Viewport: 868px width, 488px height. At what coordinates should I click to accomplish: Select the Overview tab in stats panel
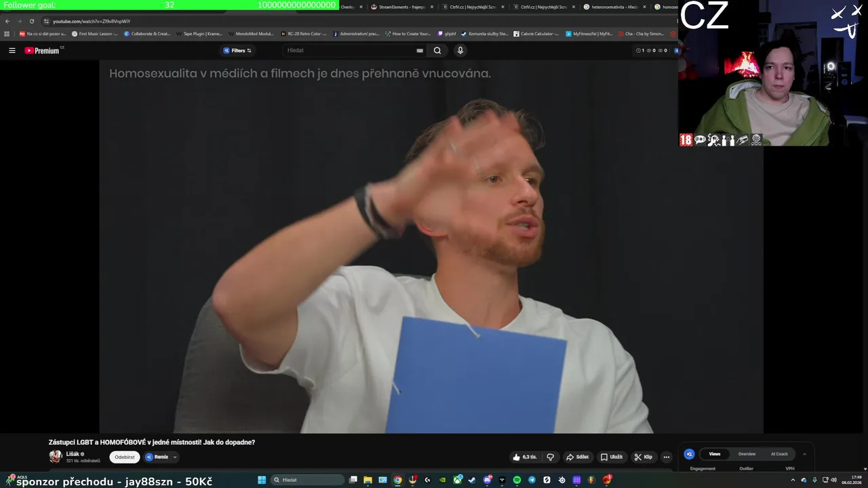pyautogui.click(x=747, y=454)
